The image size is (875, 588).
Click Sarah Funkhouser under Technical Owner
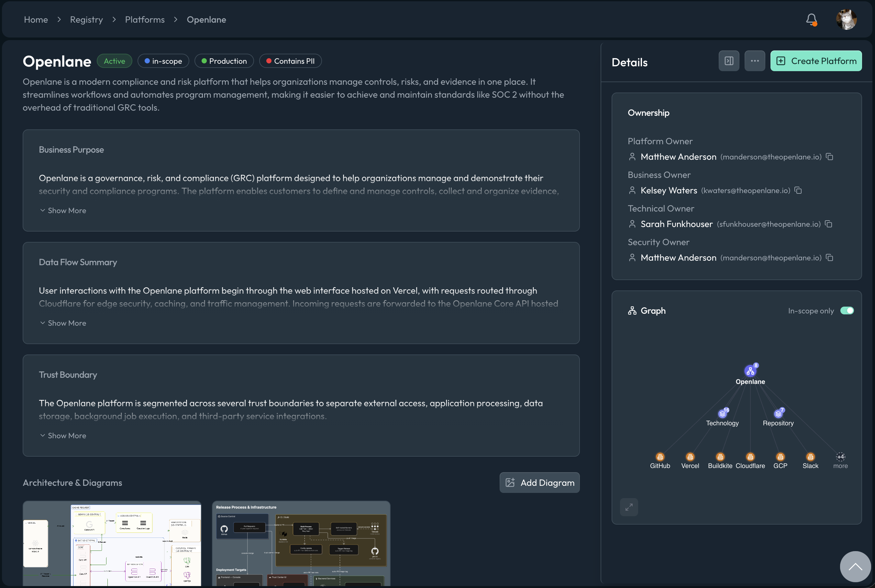tap(677, 224)
